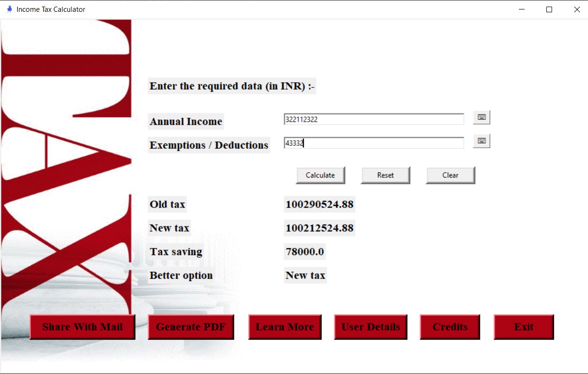
Task: Click the 'Annual Income' label
Action: (186, 122)
